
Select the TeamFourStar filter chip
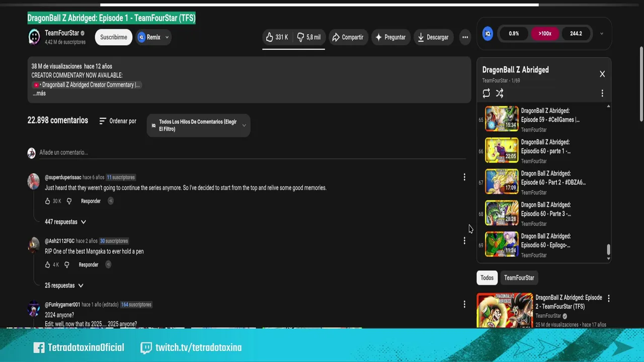click(x=519, y=278)
